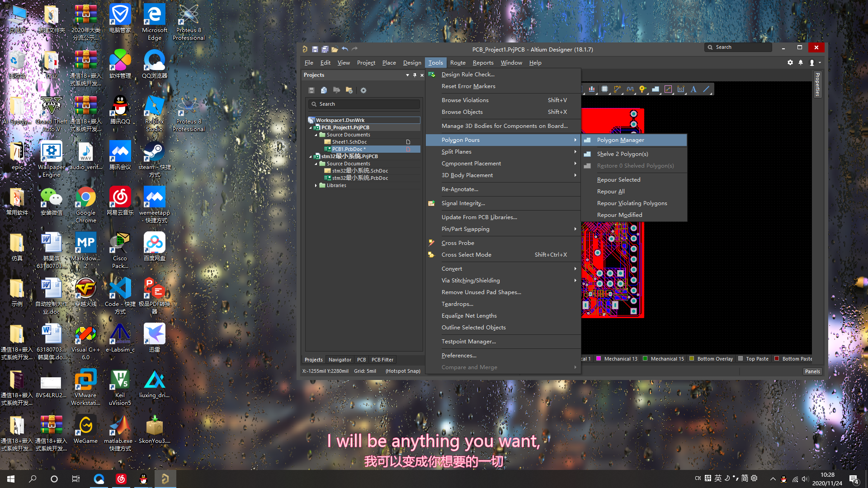The height and width of the screenshot is (488, 868).
Task: Toggle Bottom Overlay layer visibility
Action: point(693,358)
